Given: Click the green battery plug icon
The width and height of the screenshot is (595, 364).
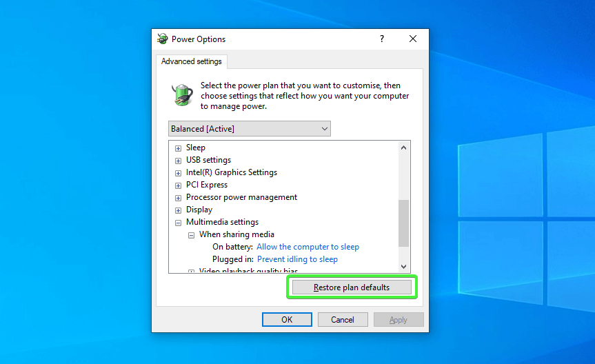Looking at the screenshot, I should coord(183,94).
